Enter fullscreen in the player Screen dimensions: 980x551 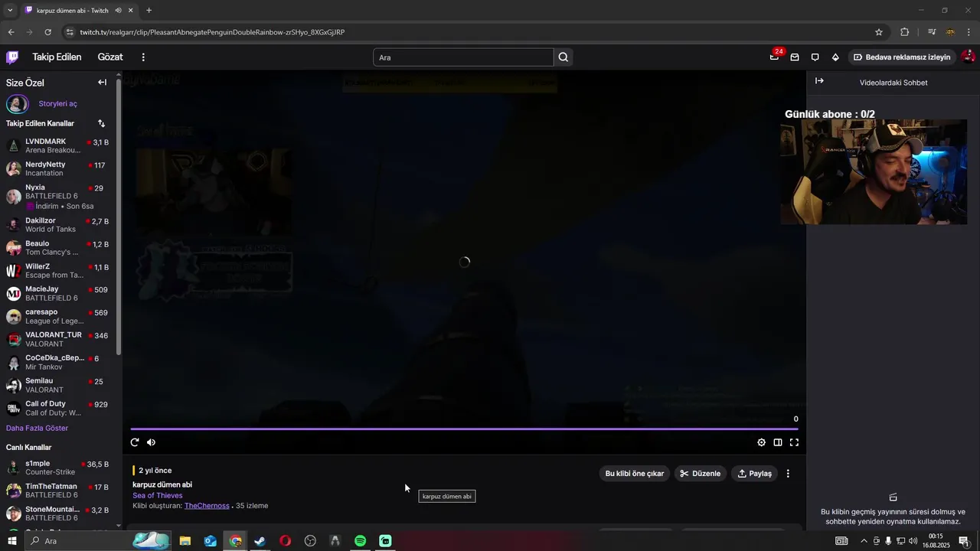[794, 442]
